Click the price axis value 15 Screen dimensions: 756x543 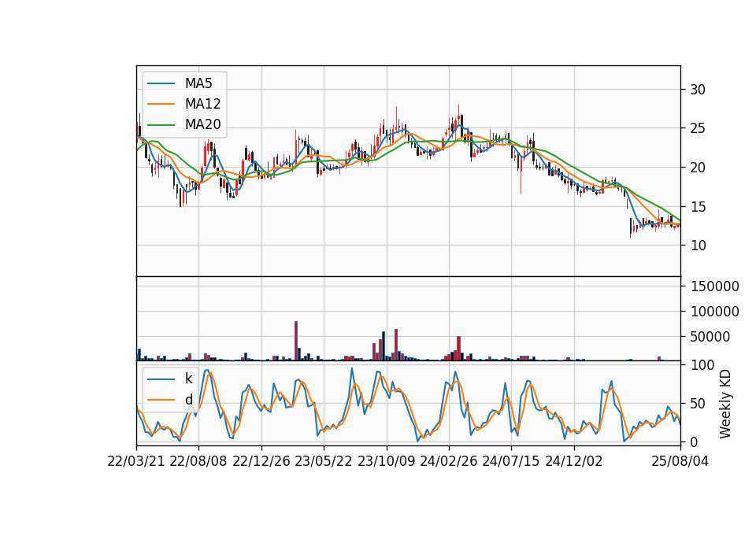coord(697,207)
